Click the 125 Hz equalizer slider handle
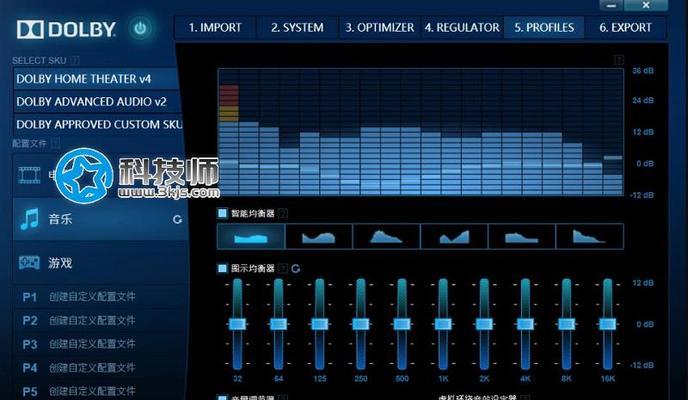This screenshot has height=400, width=688. tap(319, 324)
